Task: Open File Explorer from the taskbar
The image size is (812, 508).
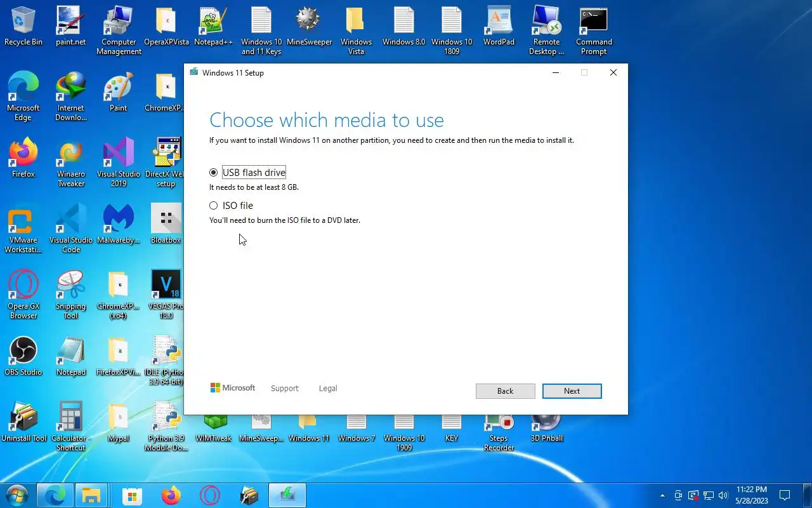Action: point(92,495)
